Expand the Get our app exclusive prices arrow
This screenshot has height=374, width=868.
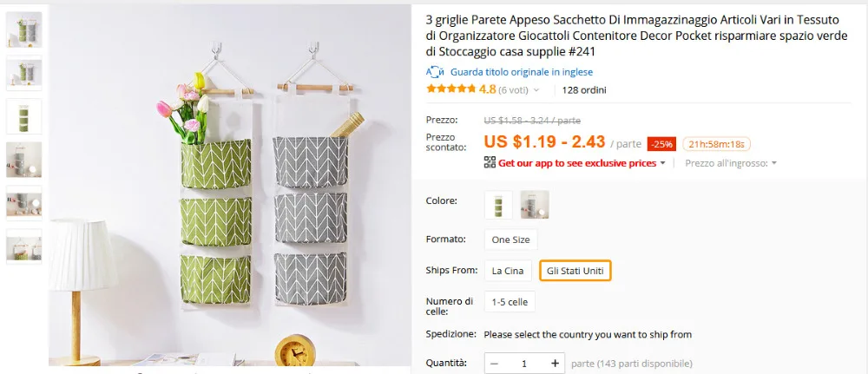point(662,163)
